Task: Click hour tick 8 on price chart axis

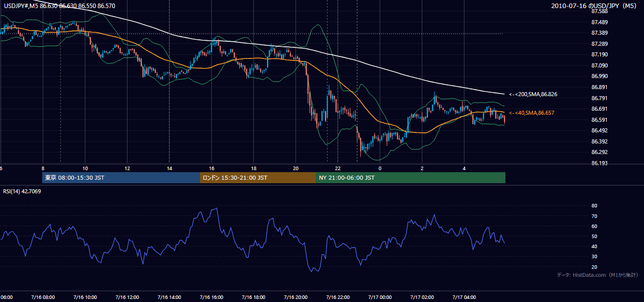Action: [43, 168]
